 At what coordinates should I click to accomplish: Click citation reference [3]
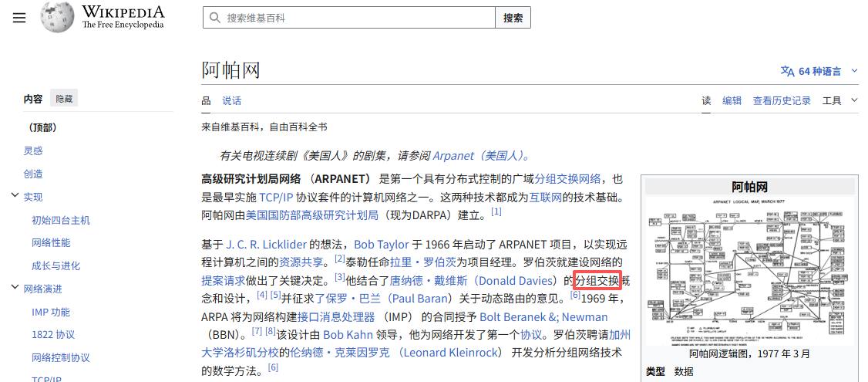340,276
